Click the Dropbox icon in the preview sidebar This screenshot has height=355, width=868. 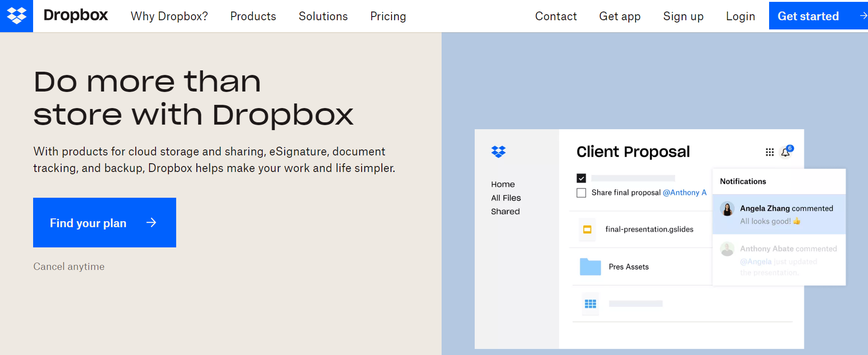pos(499,151)
